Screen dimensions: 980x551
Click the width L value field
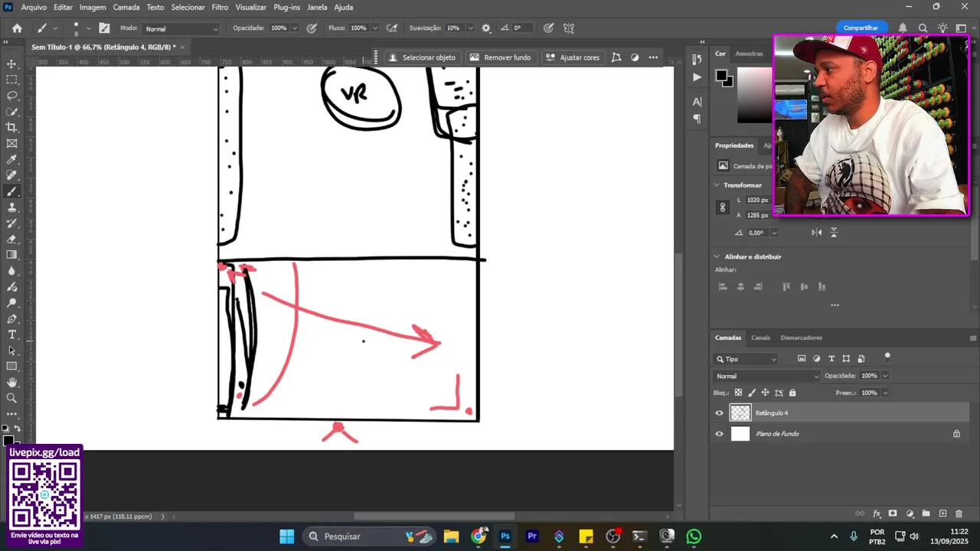(x=758, y=200)
